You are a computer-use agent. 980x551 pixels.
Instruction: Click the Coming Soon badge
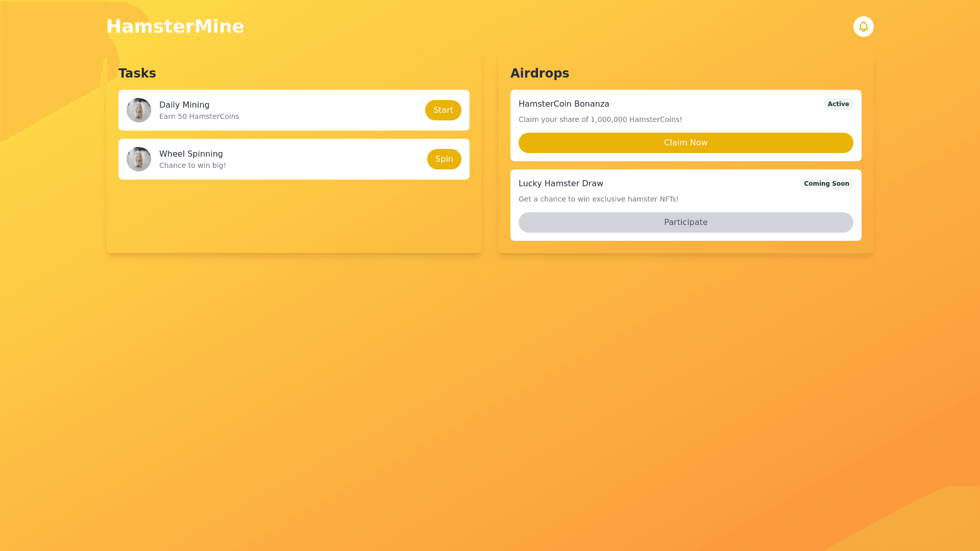click(x=826, y=184)
